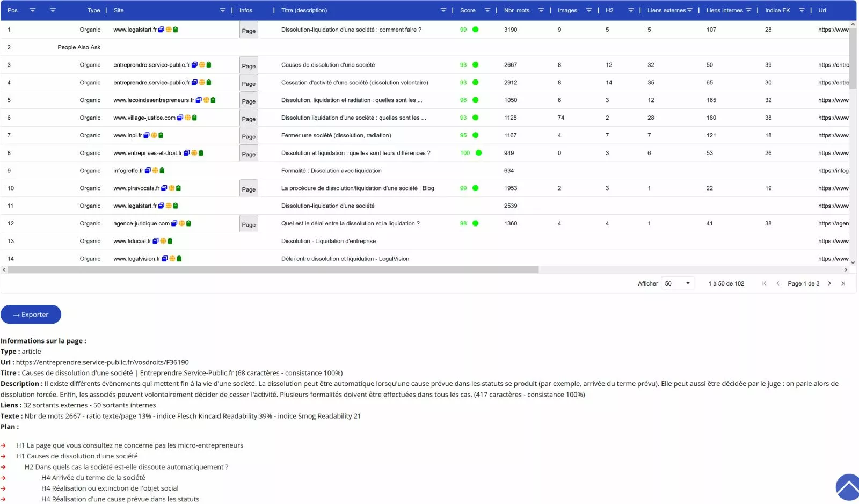Click the blue copy icon beside www.entreprises-et-droit.fr
The image size is (859, 504).
187,153
